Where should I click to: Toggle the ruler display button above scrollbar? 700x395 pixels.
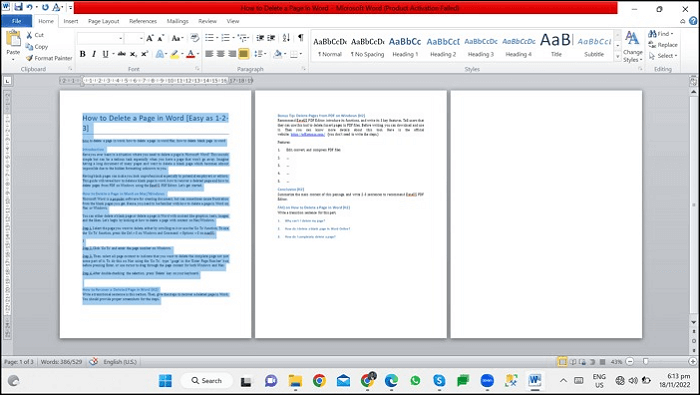(693, 81)
